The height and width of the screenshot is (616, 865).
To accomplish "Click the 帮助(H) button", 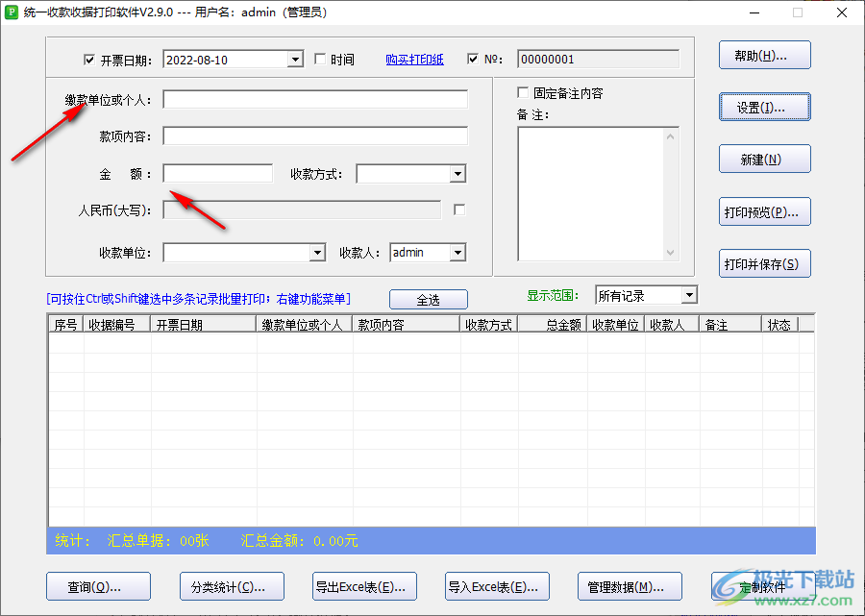I will (764, 56).
